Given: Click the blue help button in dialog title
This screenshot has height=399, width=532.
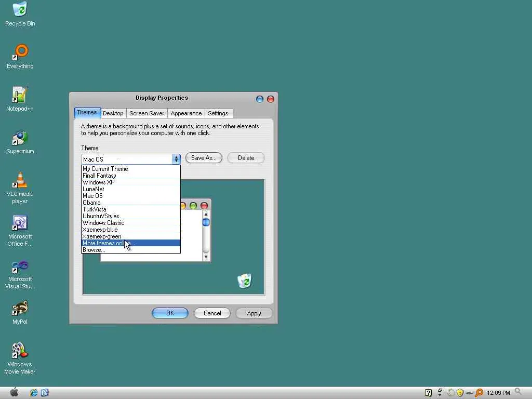Looking at the screenshot, I should click(260, 99).
